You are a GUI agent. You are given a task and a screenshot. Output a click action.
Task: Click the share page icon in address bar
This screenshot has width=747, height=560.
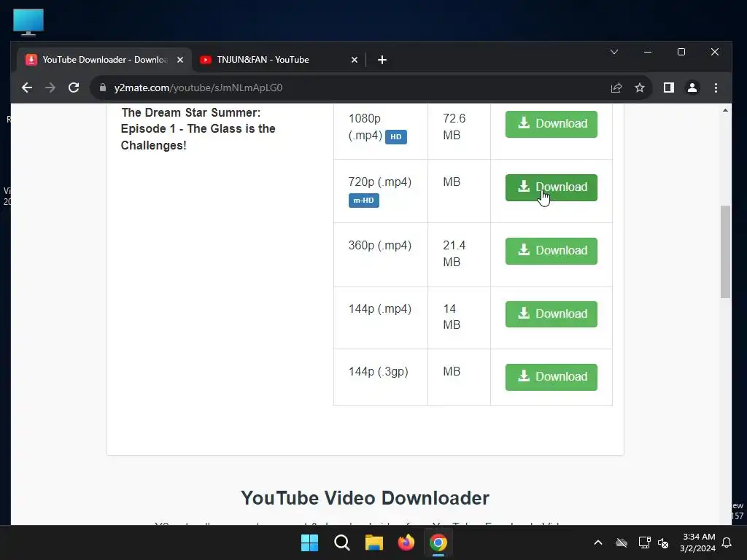(x=616, y=87)
